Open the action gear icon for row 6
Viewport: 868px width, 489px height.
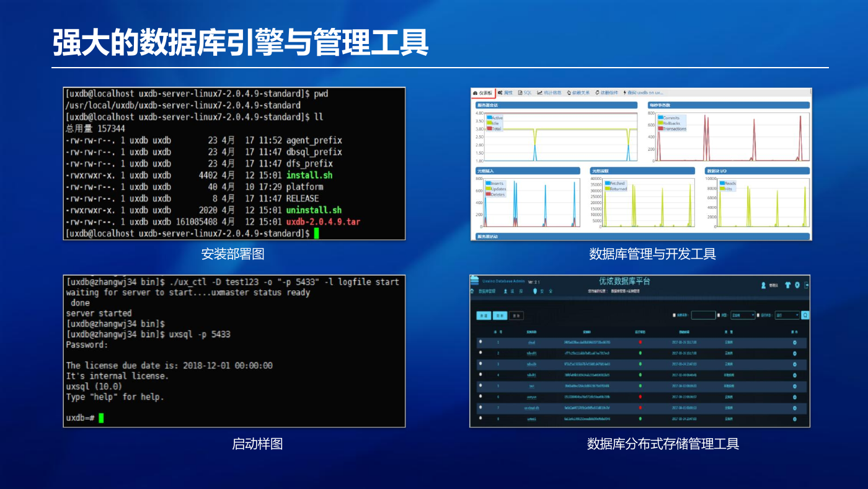[x=795, y=397]
